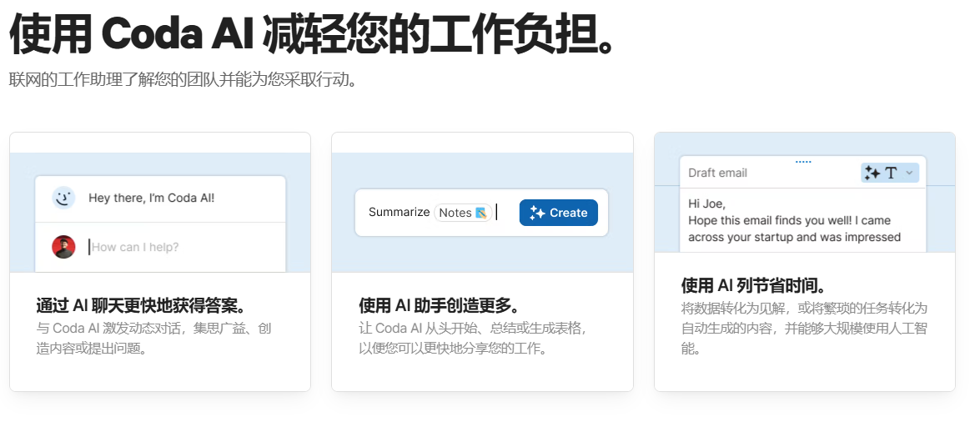Click the heading 使用 AI 列节省时间。
980x427 pixels.
tap(753, 286)
